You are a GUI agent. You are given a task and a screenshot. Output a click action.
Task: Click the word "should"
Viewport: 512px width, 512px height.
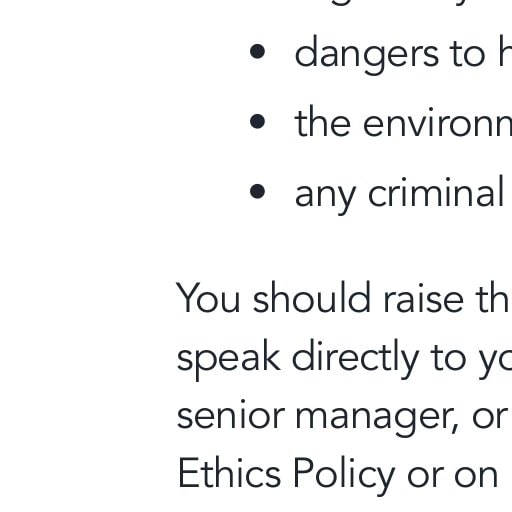(x=312, y=297)
